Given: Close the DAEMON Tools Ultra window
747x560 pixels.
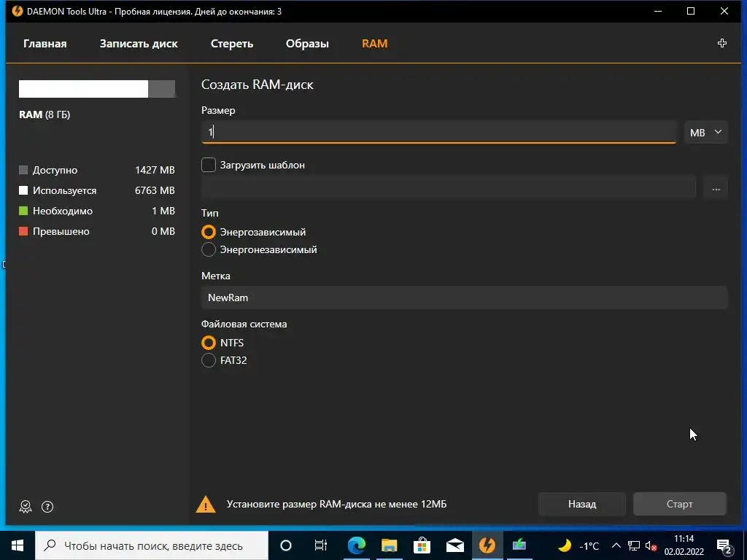Looking at the screenshot, I should pyautogui.click(x=724, y=11).
